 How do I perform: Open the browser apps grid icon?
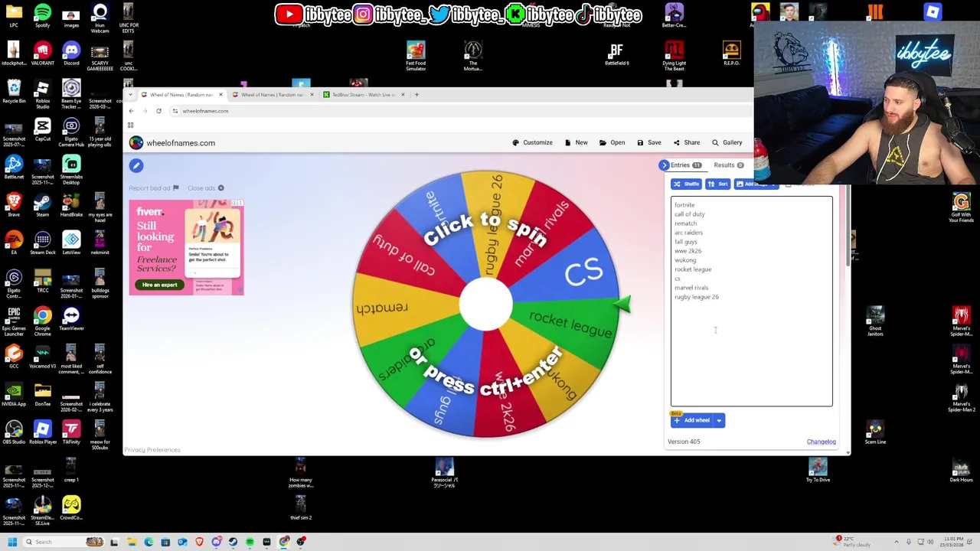(130, 126)
